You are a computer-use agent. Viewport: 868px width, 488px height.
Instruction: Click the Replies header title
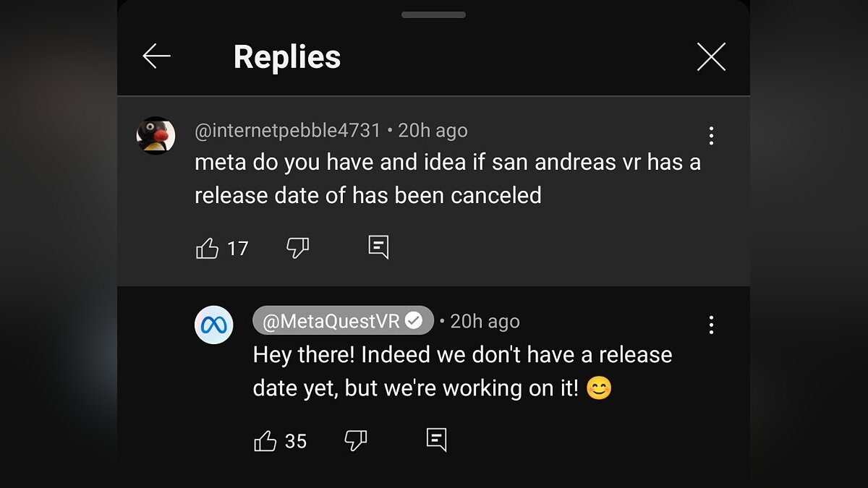pos(286,57)
